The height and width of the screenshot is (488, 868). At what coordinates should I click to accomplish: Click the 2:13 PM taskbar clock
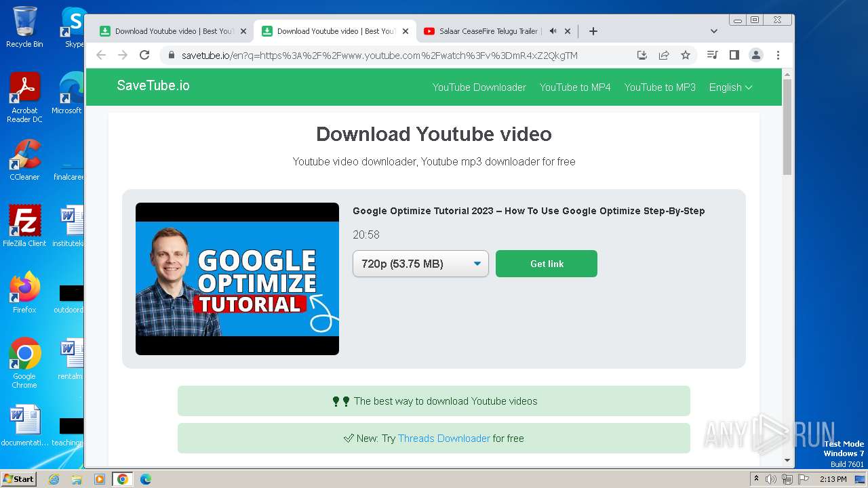point(833,479)
